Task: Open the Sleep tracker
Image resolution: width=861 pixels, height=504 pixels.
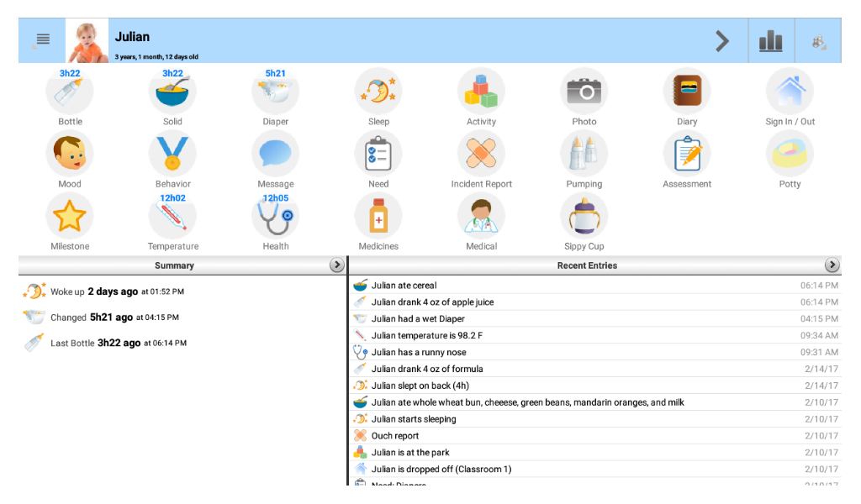Action: pos(378,92)
